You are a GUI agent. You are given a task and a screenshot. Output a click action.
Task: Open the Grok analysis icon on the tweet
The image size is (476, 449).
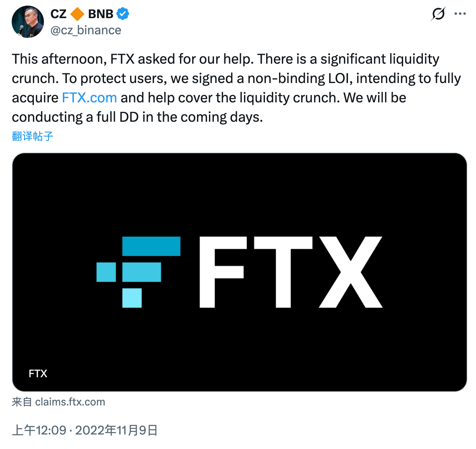[x=439, y=13]
